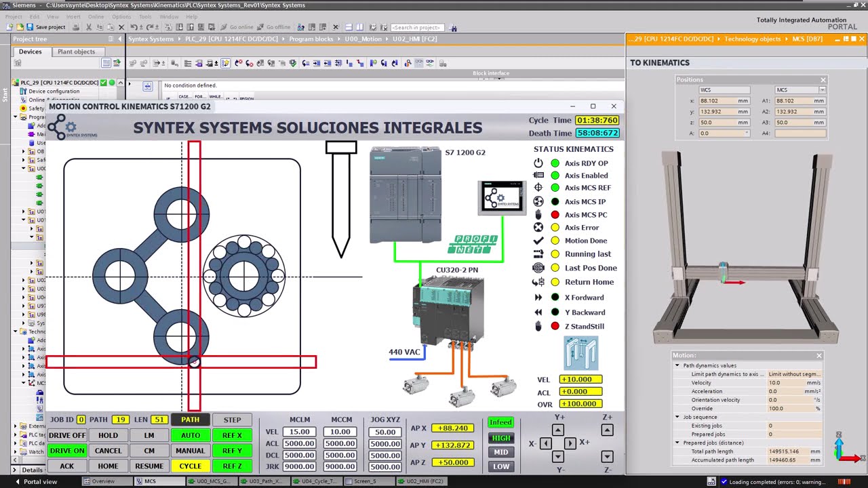Toggle the PATH mode button
The height and width of the screenshot is (488, 868).
[x=190, y=420]
